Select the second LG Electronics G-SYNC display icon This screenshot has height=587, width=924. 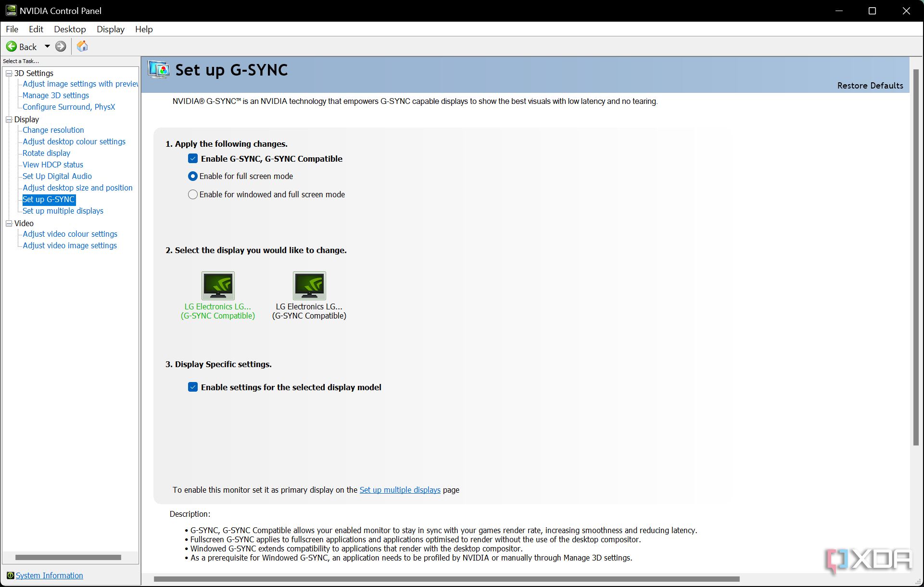coord(308,284)
